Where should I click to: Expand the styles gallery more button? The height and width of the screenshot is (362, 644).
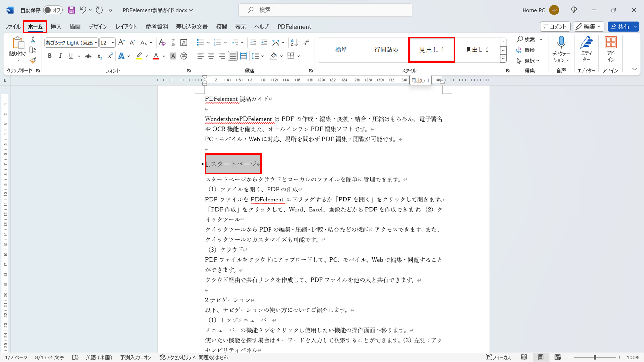(x=503, y=59)
